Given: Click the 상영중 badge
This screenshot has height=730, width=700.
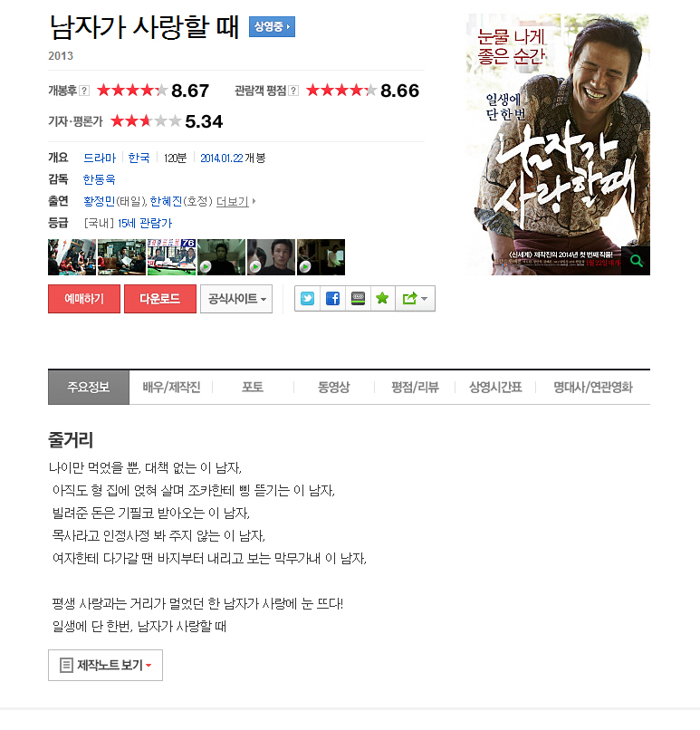Looking at the screenshot, I should click(x=272, y=26).
